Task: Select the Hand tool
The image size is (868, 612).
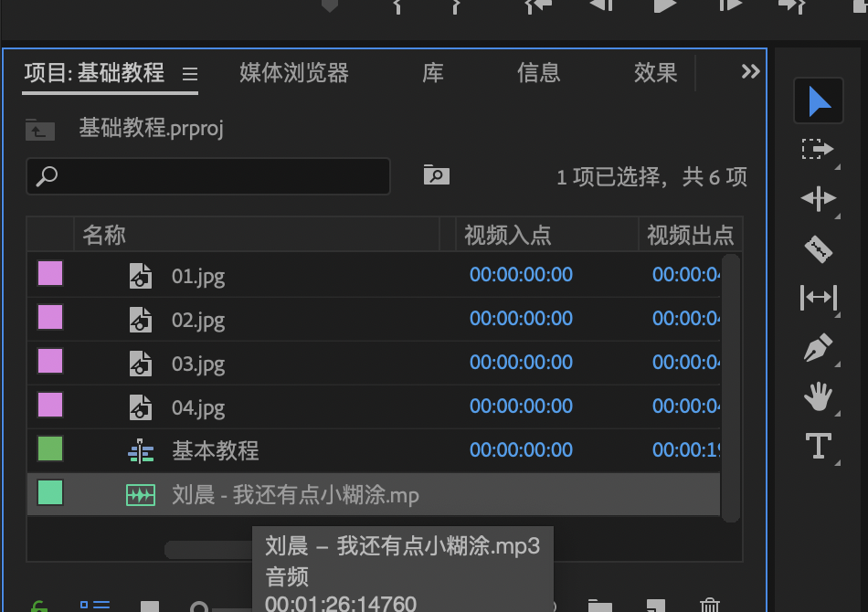Action: [x=818, y=396]
